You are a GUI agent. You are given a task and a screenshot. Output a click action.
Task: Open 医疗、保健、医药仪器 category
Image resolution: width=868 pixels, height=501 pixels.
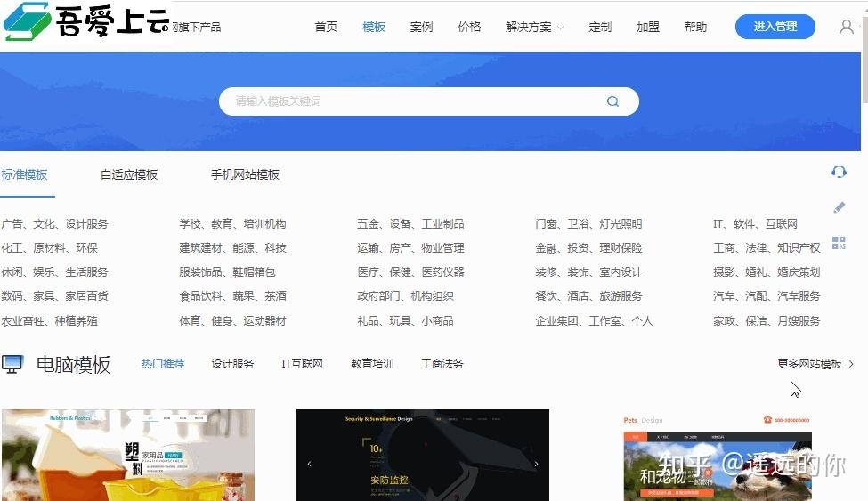coord(410,272)
